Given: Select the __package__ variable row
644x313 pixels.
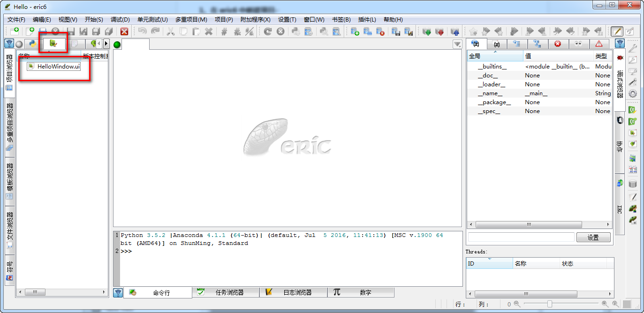Looking at the screenshot, I should 539,102.
